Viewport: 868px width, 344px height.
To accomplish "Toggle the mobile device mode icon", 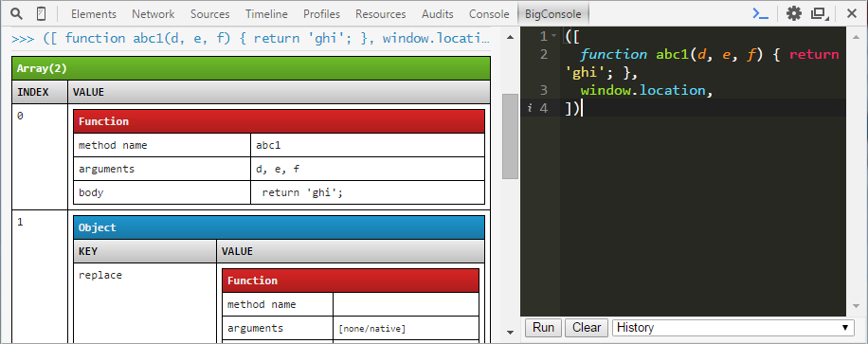I will pos(41,13).
